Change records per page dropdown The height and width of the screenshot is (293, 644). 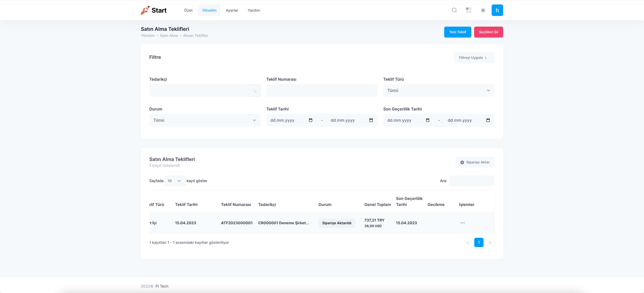coord(175,181)
